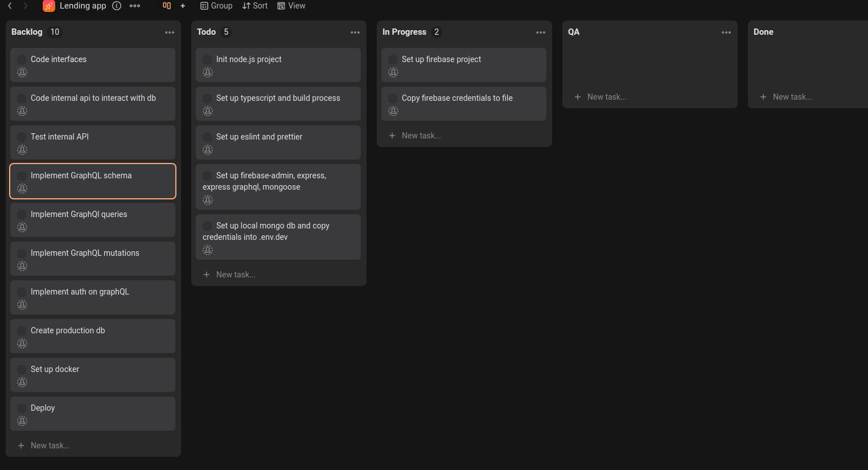This screenshot has width=868, height=470.
Task: Mark Deploy task as complete
Action: pos(22,408)
